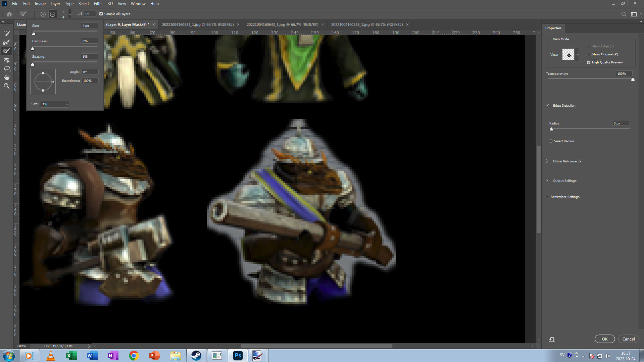Disable High Quality Preview checkbox
The width and height of the screenshot is (644, 362).
(589, 62)
